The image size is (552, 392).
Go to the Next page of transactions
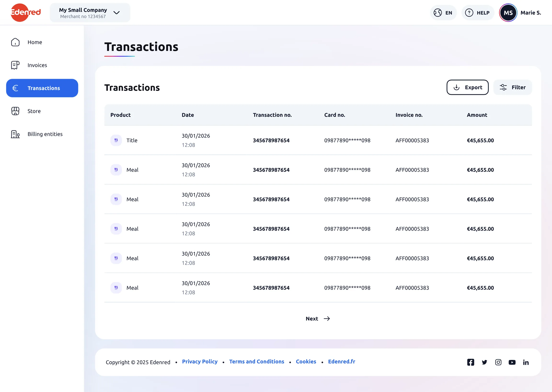click(x=318, y=319)
